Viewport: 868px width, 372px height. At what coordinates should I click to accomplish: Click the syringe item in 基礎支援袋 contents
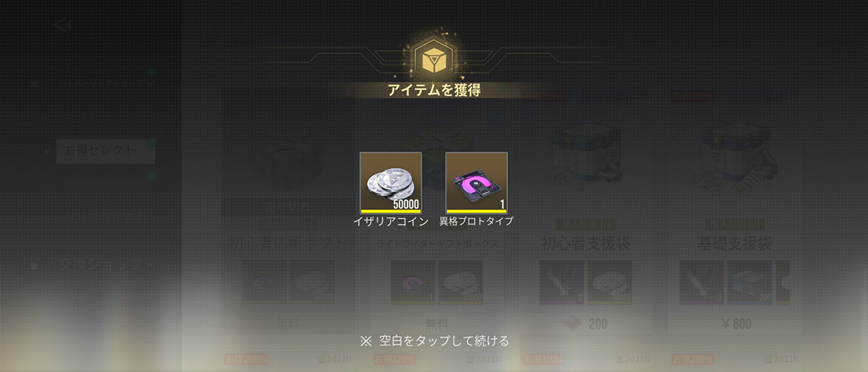pyautogui.click(x=701, y=282)
